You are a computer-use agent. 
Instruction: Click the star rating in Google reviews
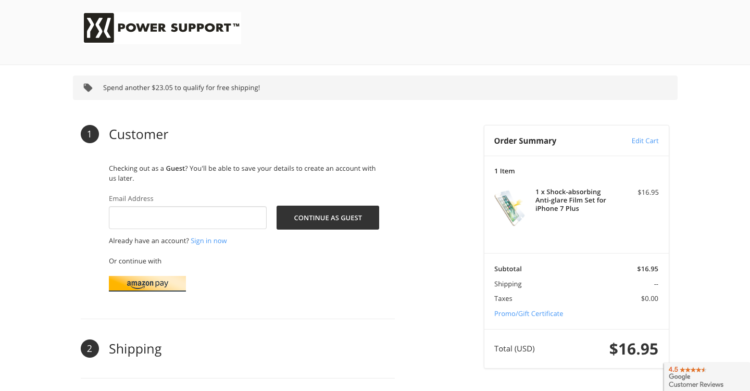[692, 369]
